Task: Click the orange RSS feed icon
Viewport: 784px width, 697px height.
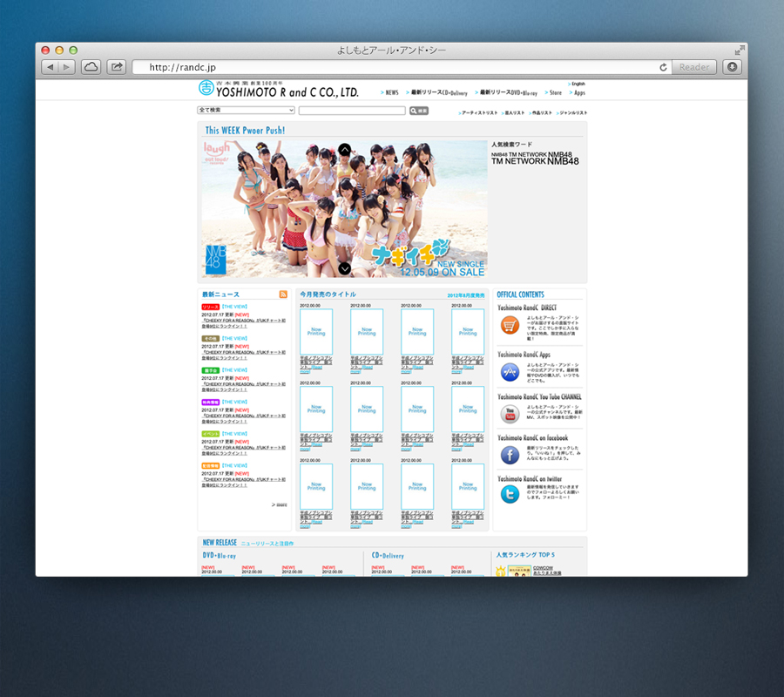Action: pyautogui.click(x=283, y=294)
